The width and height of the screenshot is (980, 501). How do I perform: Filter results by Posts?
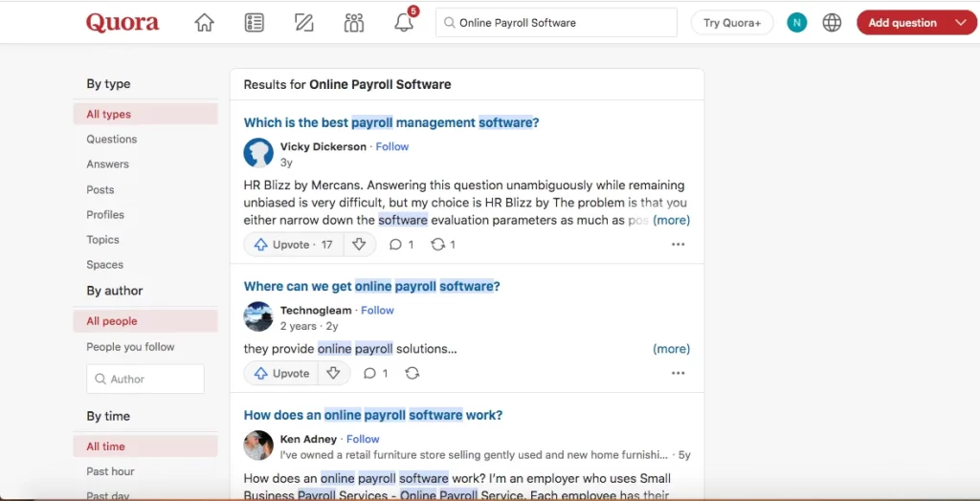click(100, 190)
